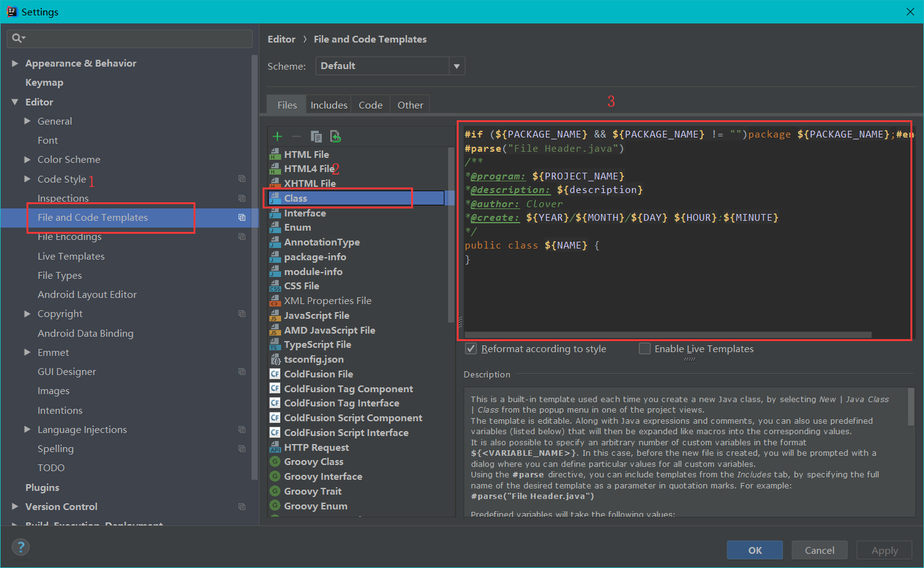Switch to the Includes tab
The width and height of the screenshot is (924, 568).
(x=329, y=105)
